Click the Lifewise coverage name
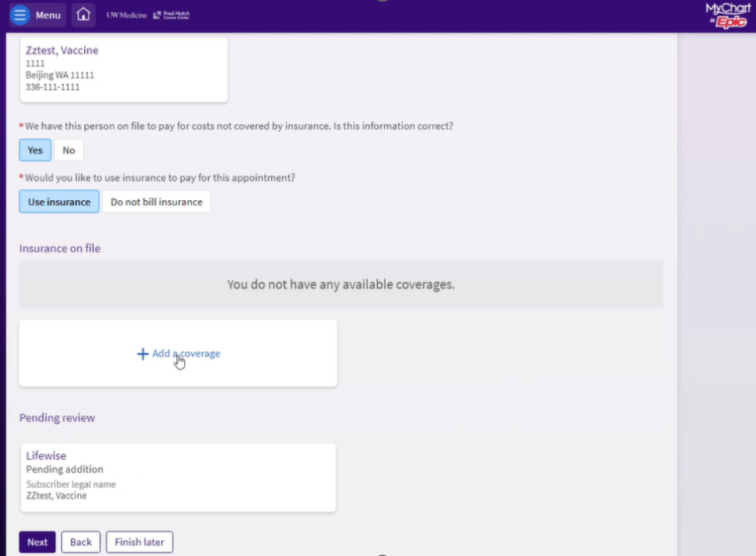The image size is (756, 556). point(47,456)
